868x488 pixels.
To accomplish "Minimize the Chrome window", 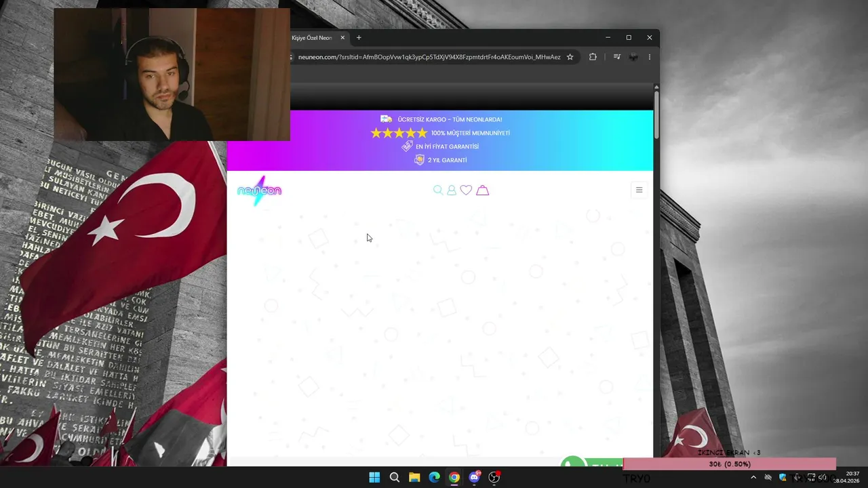I will tap(608, 37).
